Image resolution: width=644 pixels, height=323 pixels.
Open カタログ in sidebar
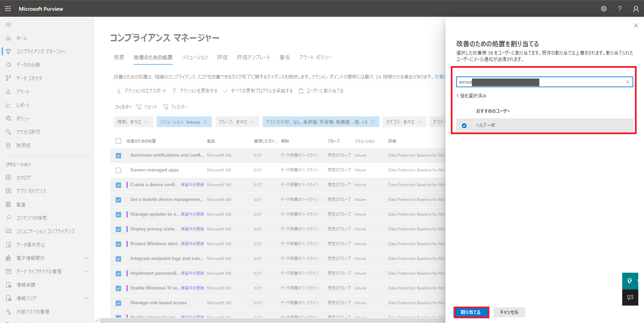[23, 177]
